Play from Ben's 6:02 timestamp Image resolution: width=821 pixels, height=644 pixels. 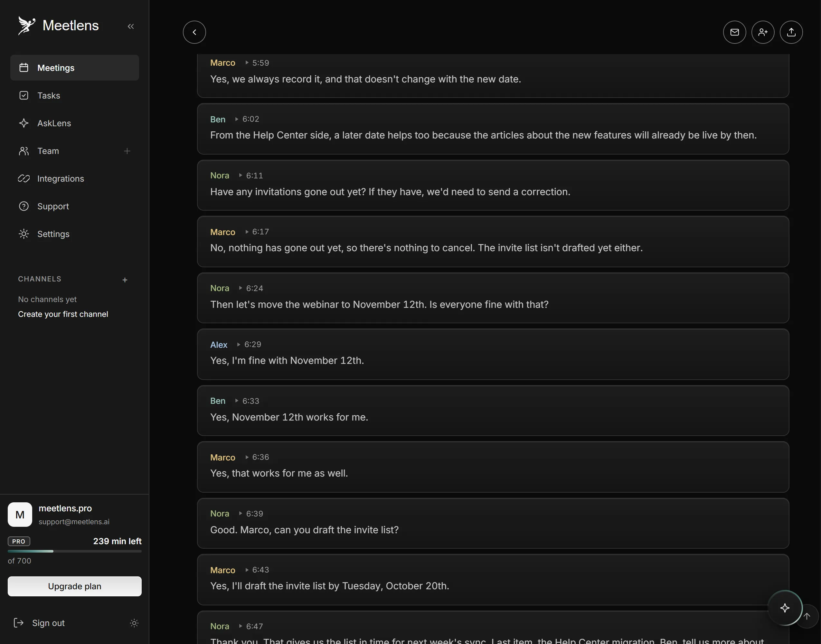click(x=247, y=119)
